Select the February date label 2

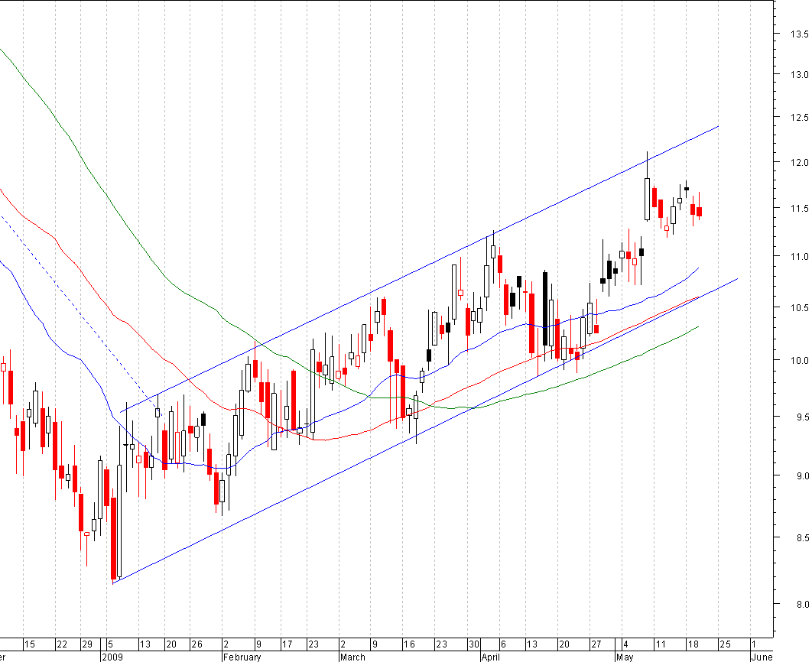[226, 644]
